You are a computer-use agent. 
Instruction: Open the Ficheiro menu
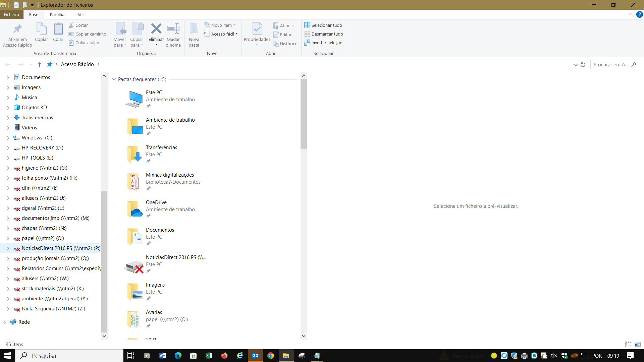pos(11,15)
